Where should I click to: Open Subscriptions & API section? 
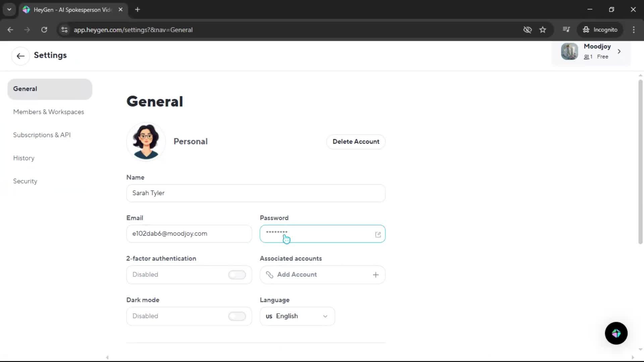pos(42,135)
